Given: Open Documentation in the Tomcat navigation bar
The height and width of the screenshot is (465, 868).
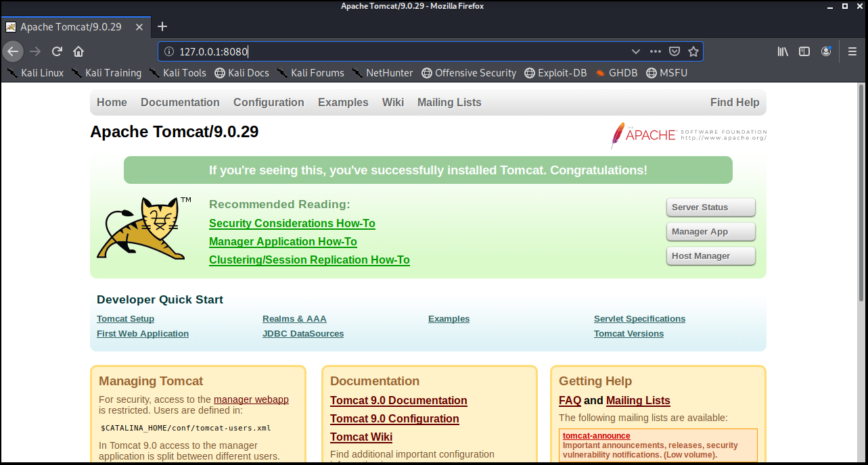Looking at the screenshot, I should coord(180,103).
